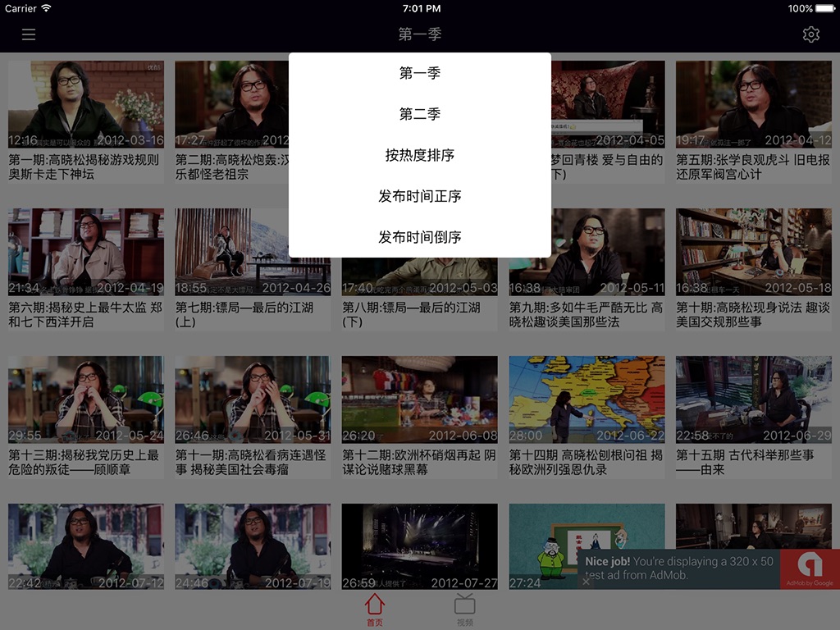
Task: Tap the AdMob by Google logo
Action: coord(810,569)
